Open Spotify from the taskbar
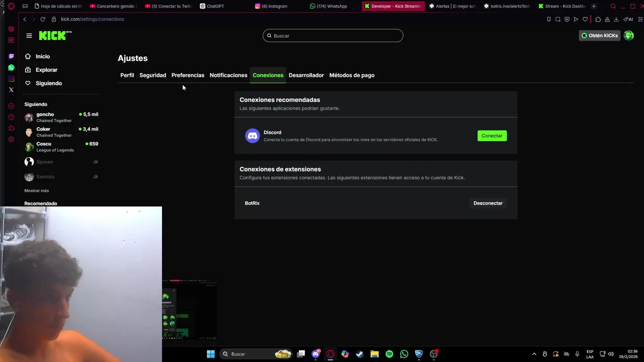 click(389, 354)
